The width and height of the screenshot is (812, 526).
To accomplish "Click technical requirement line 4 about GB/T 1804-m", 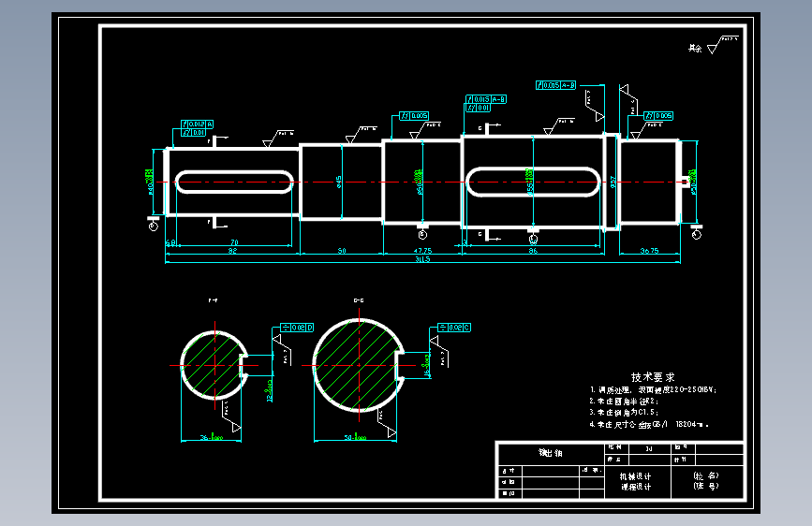I will point(649,425).
